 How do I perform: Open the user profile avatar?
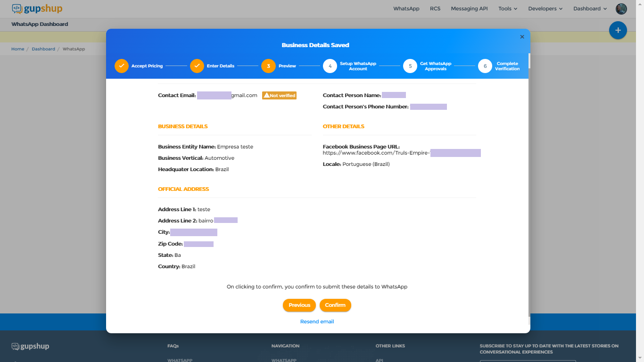[621, 8]
